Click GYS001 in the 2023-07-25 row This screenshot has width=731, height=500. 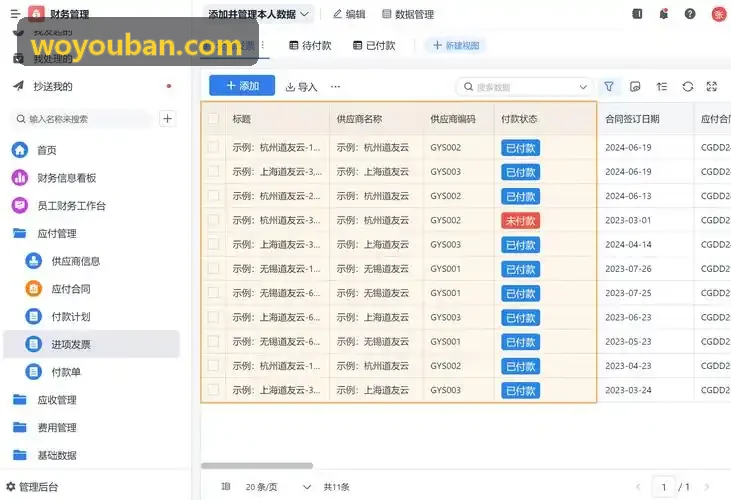[x=445, y=293]
